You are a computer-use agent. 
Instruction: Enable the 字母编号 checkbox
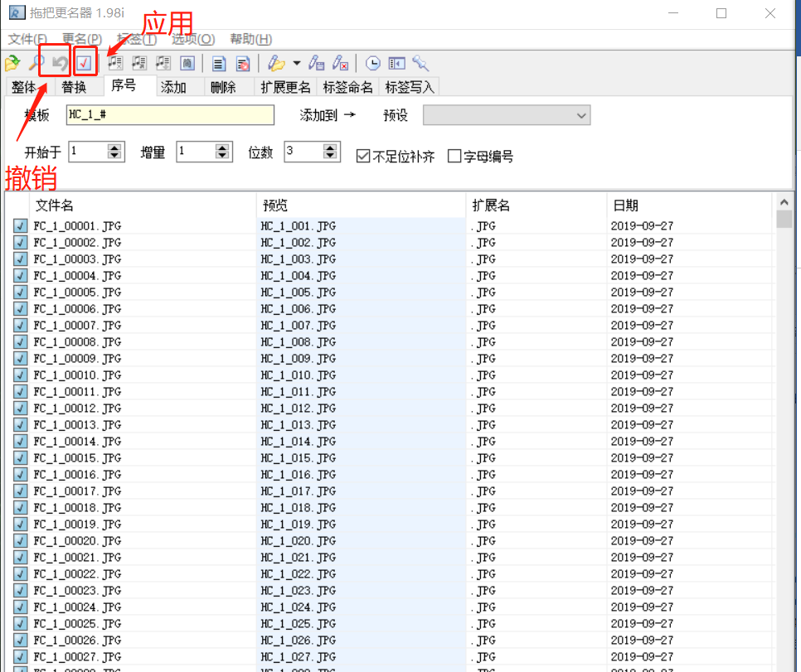point(454,156)
